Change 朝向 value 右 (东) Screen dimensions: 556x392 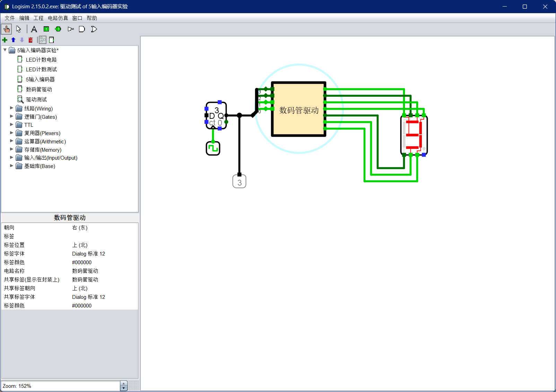pyautogui.click(x=104, y=228)
